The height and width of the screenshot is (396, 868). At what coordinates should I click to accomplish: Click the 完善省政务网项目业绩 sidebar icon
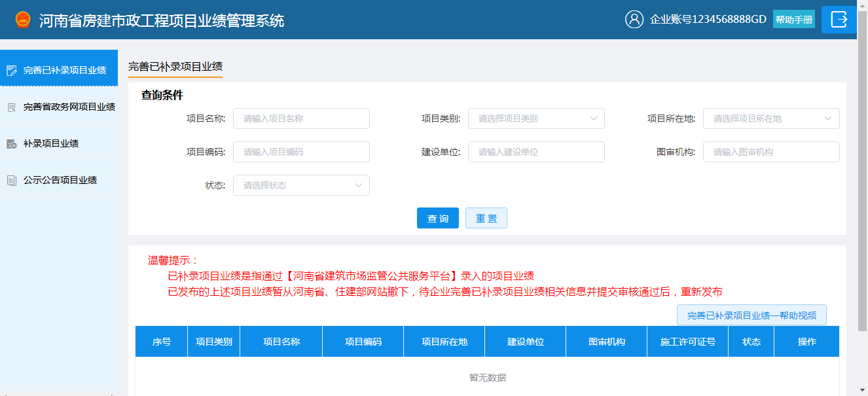coord(11,107)
